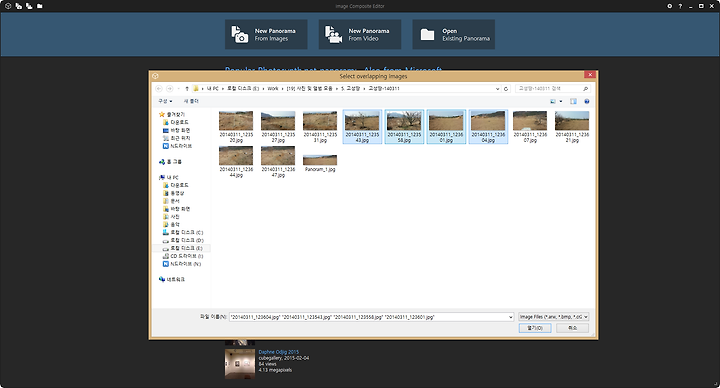This screenshot has width=720, height=388.
Task: Open Image Composite Editor settings gear
Action: 669,6
